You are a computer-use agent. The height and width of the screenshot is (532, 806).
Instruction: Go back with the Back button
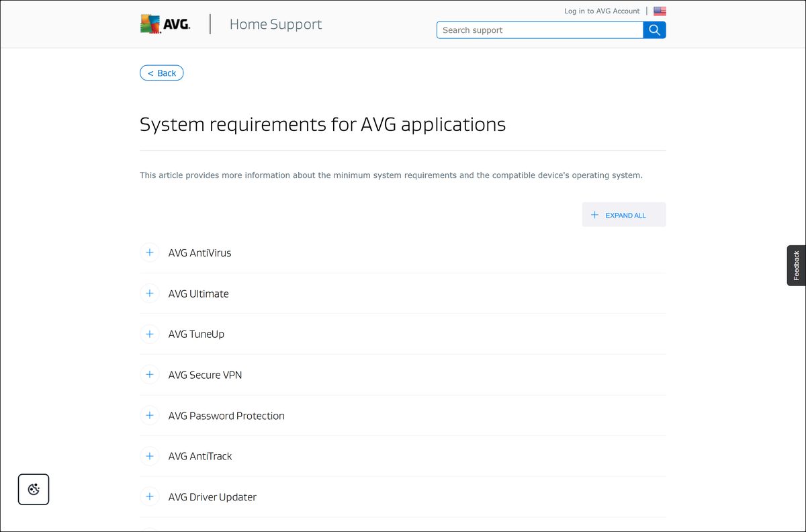tap(162, 73)
